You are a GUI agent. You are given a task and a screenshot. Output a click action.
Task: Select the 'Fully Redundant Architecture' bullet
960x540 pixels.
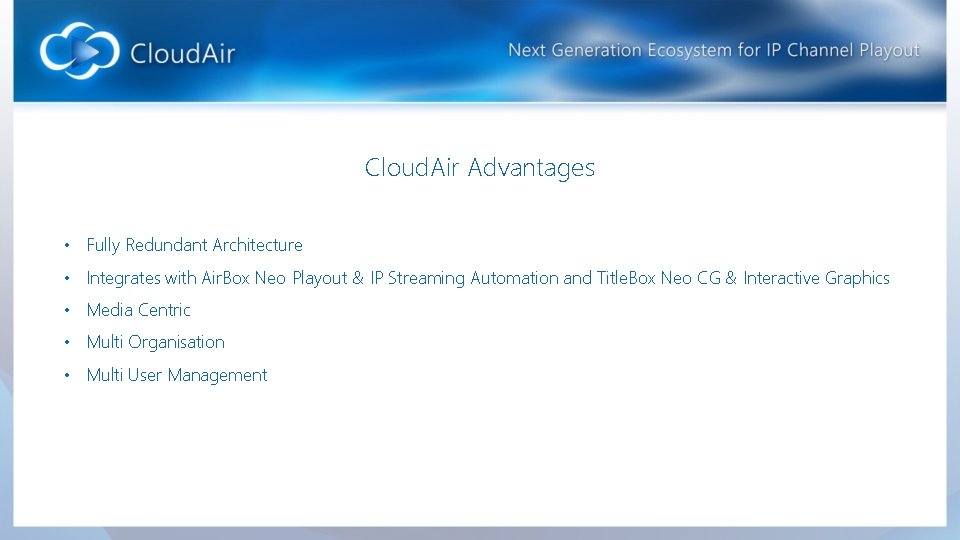[x=195, y=245]
